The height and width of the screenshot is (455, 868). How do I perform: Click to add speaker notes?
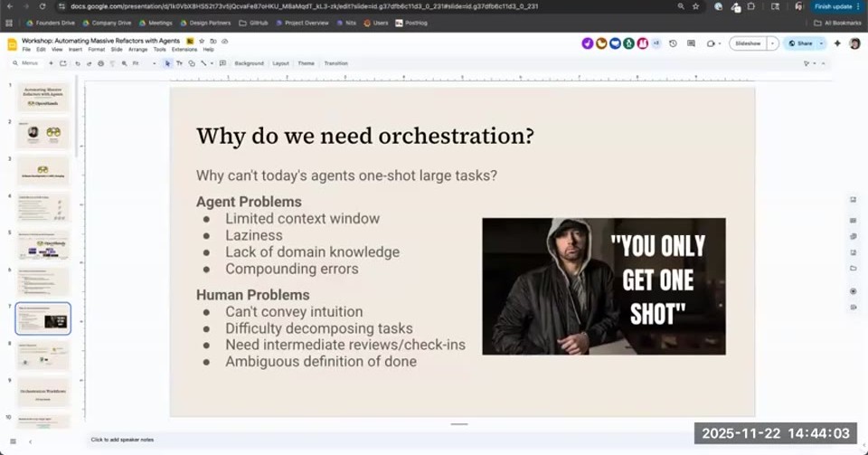122,440
